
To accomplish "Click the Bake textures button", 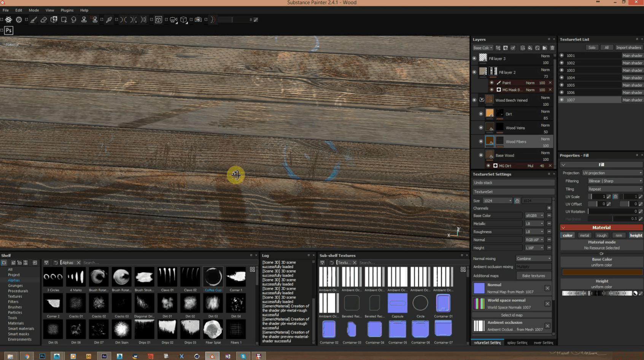I will [533, 276].
